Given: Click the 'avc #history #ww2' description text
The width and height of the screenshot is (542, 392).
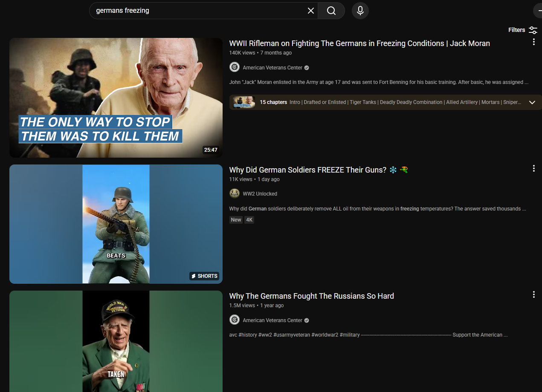Looking at the screenshot, I should [368, 335].
